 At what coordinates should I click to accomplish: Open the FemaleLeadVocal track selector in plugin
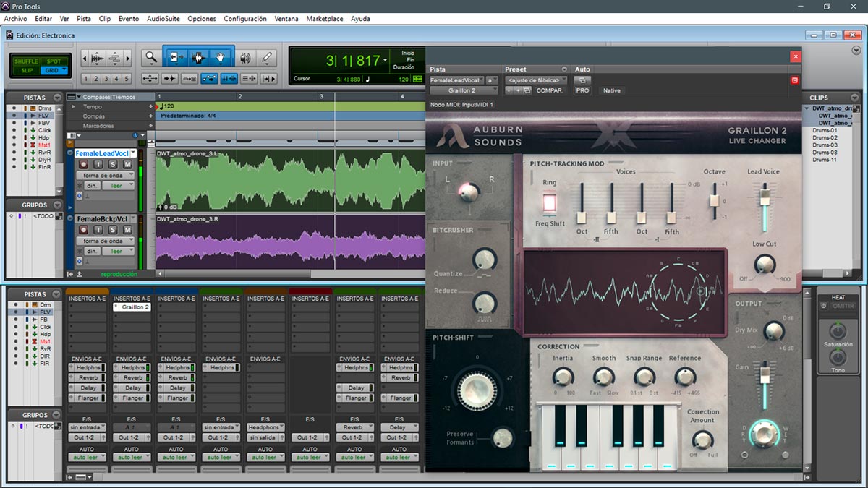(456, 80)
